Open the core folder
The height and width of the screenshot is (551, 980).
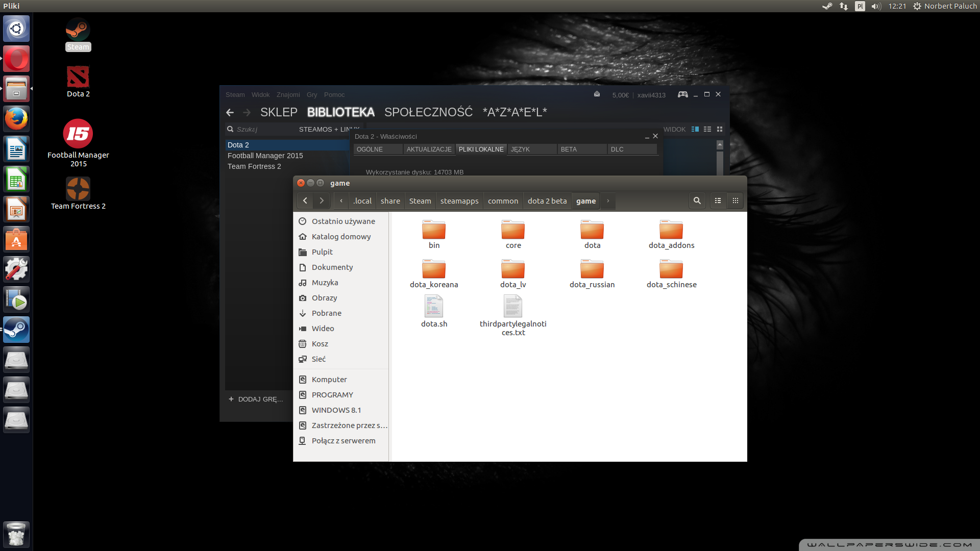point(513,234)
